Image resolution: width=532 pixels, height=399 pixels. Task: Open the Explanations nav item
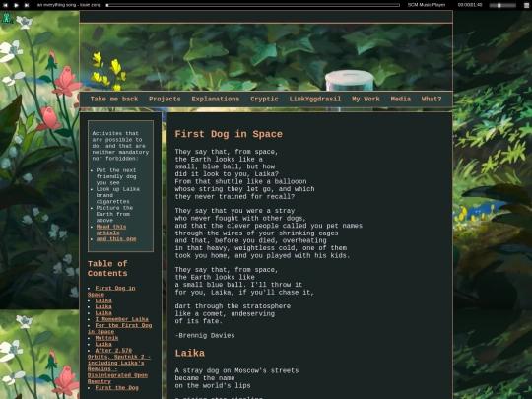pos(216,100)
